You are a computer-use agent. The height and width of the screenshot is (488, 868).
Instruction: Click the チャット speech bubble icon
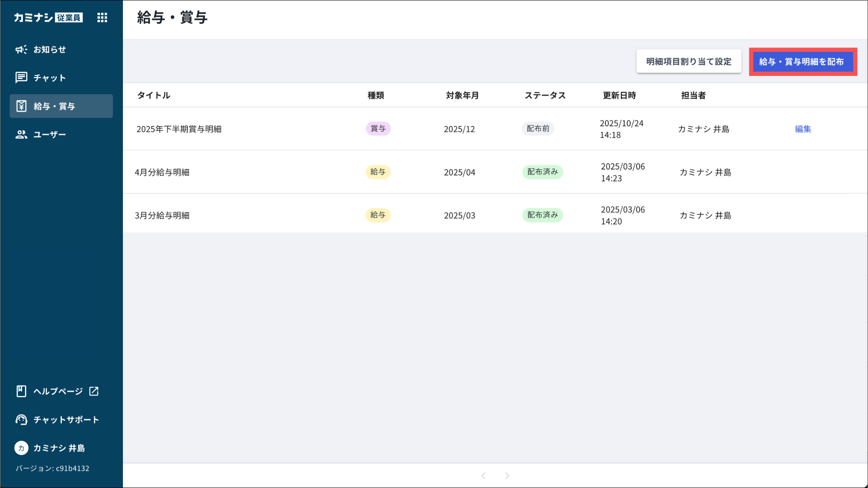tap(21, 78)
